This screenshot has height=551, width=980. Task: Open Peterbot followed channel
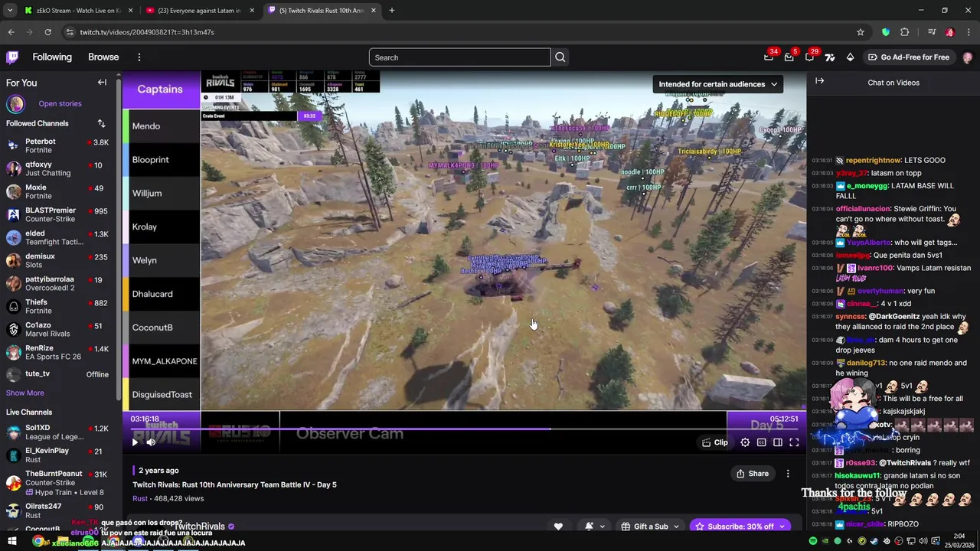(x=60, y=146)
